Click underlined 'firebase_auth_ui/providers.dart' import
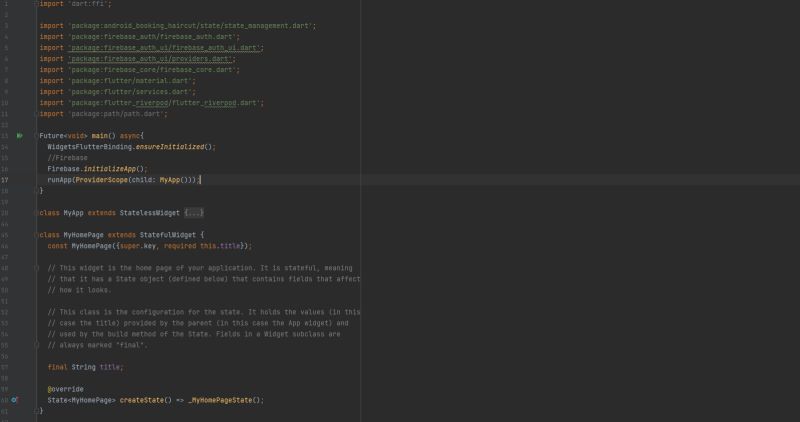Image resolution: width=800 pixels, height=422 pixels. [x=152, y=59]
